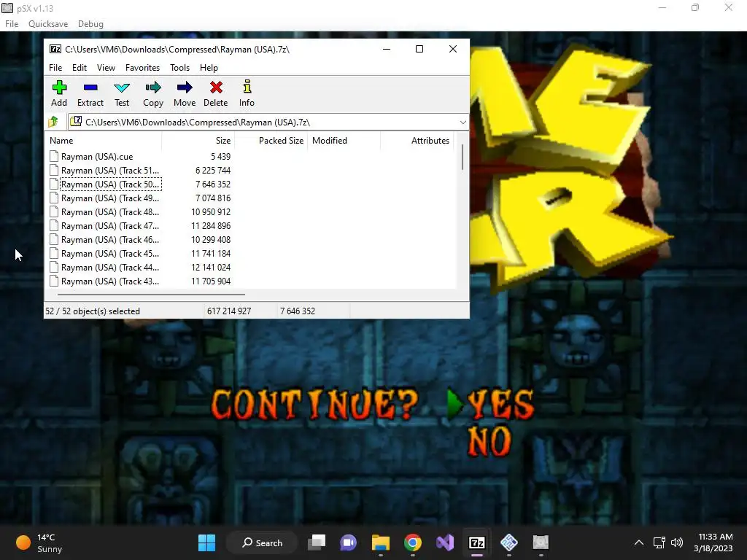Open volume control tray icon

coord(676,542)
